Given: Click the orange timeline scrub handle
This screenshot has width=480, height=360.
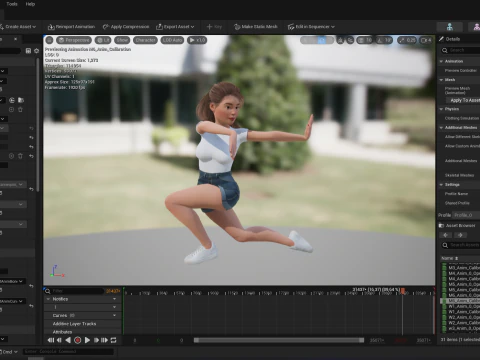Looking at the screenshot, I should [x=403, y=291].
